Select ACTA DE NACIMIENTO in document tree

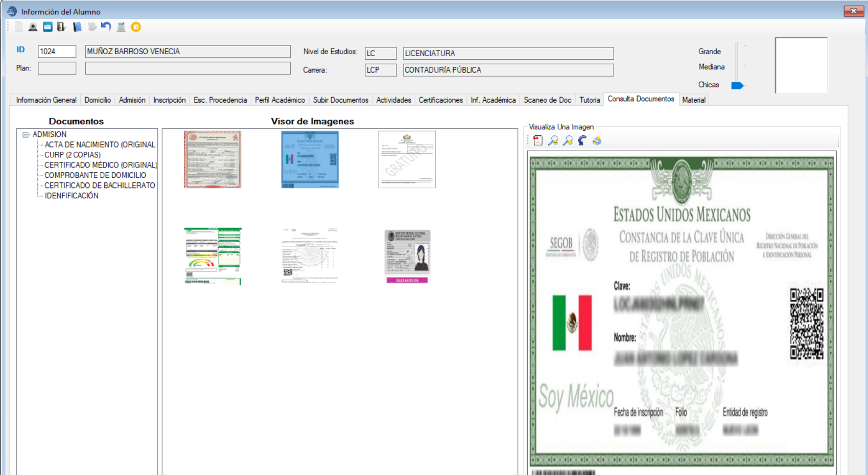coord(100,145)
